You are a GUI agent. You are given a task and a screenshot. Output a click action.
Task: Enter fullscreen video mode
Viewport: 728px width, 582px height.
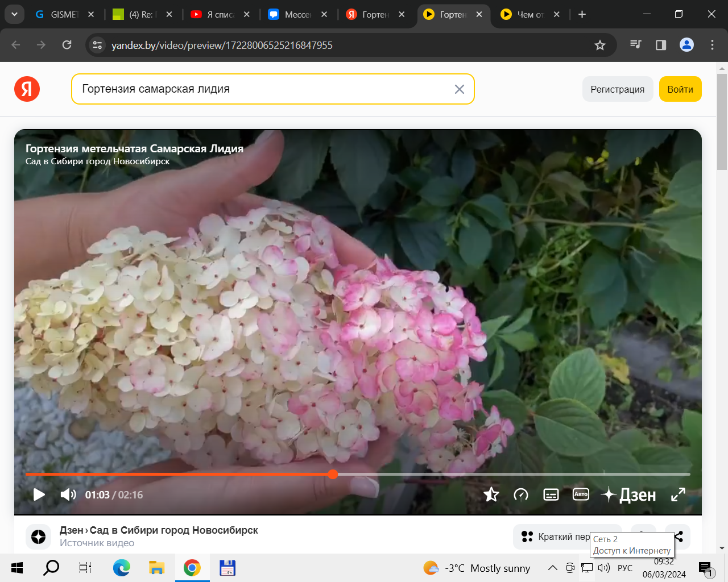(678, 494)
